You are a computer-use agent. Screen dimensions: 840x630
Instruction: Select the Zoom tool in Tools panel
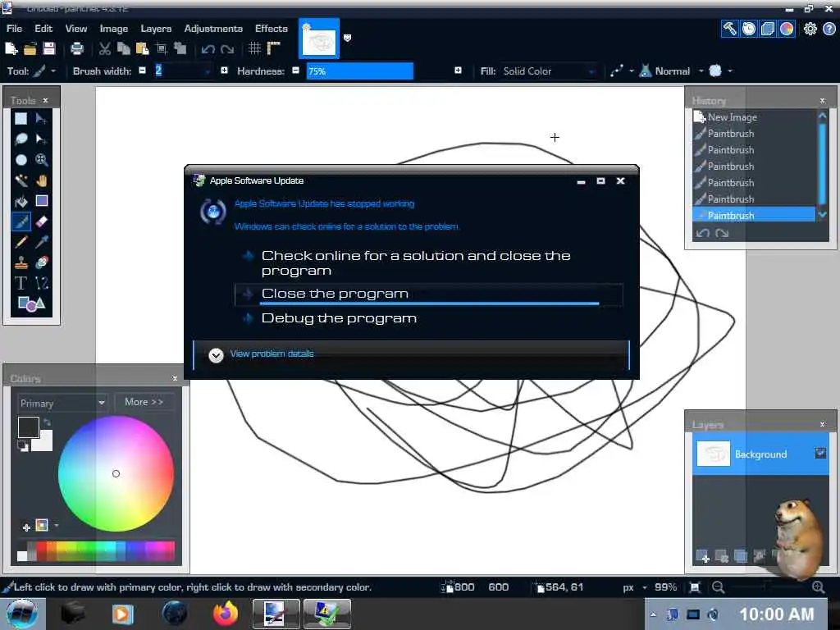coord(41,160)
